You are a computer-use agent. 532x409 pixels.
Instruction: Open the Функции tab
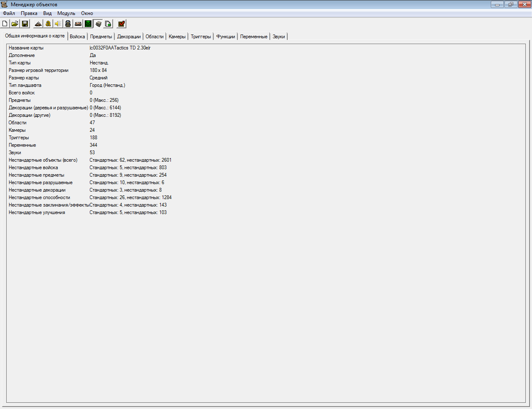226,37
